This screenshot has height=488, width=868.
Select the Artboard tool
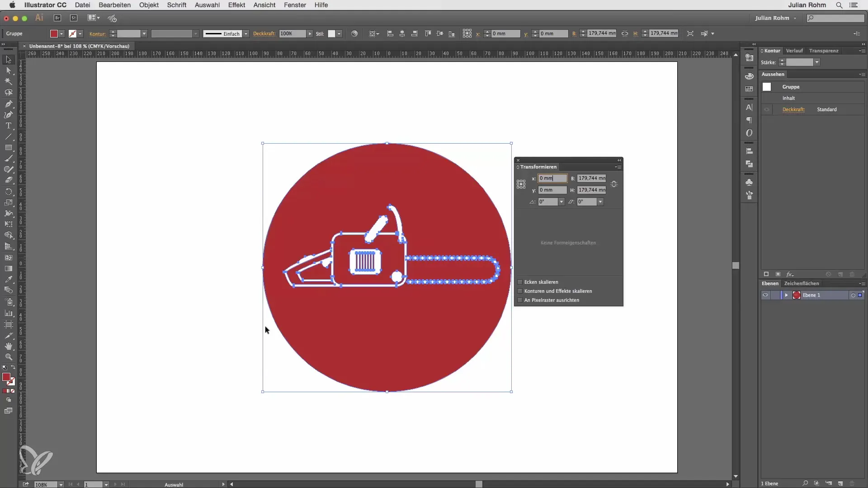point(8,324)
